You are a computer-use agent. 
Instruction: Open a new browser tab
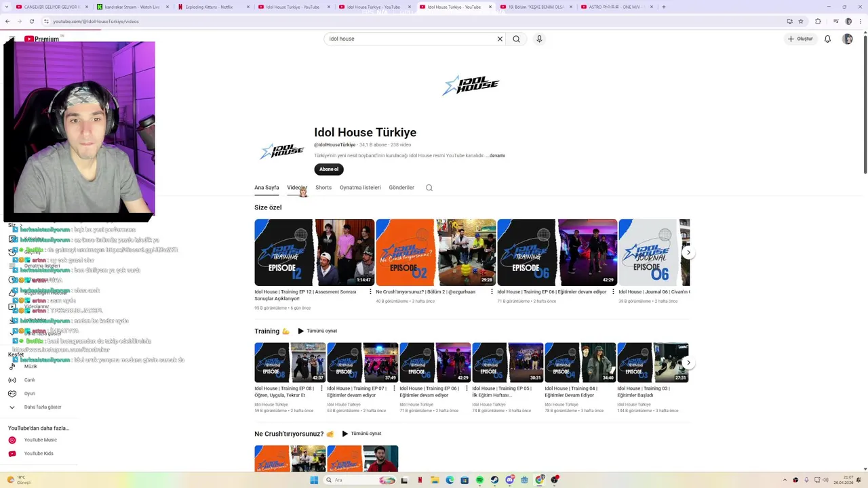coord(663,7)
